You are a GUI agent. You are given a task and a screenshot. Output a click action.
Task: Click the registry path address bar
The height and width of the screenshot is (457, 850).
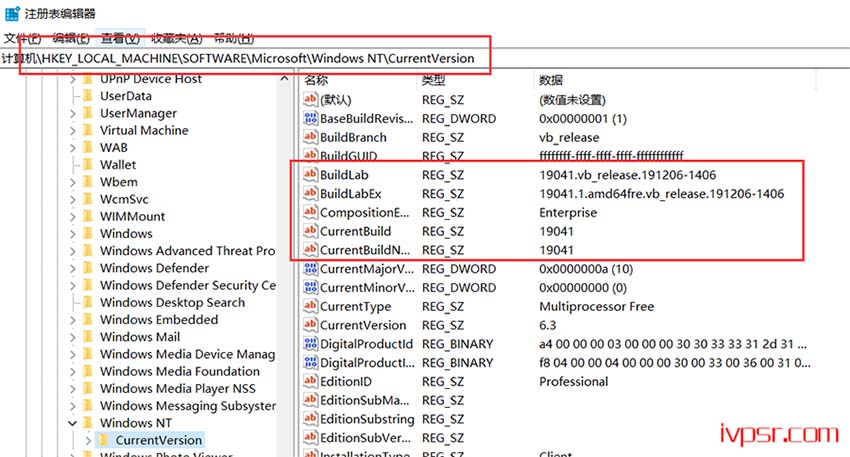(425, 59)
